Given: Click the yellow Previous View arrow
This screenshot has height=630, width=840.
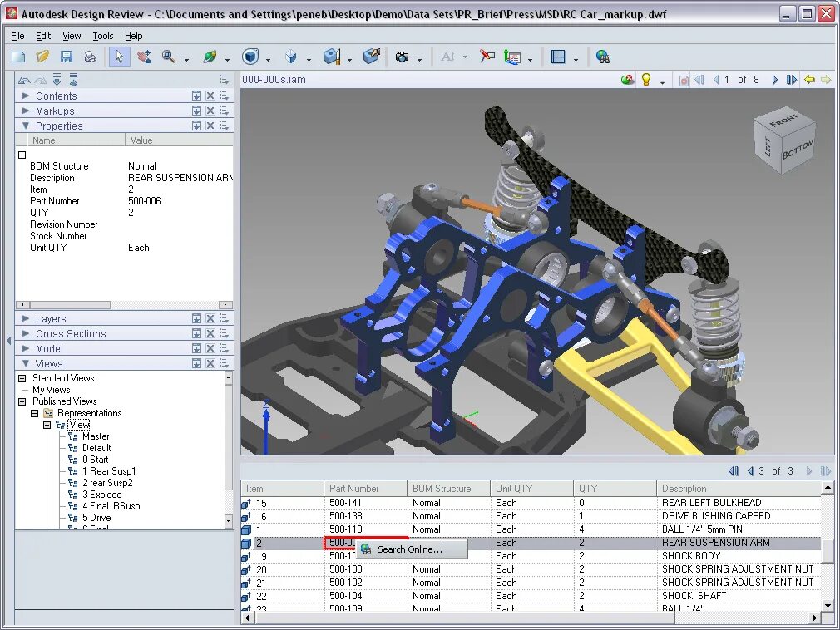Looking at the screenshot, I should click(809, 80).
